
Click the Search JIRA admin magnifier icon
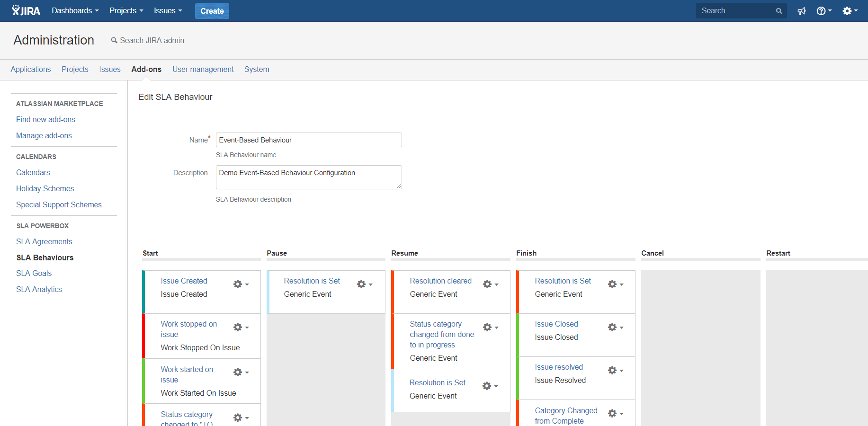point(114,40)
